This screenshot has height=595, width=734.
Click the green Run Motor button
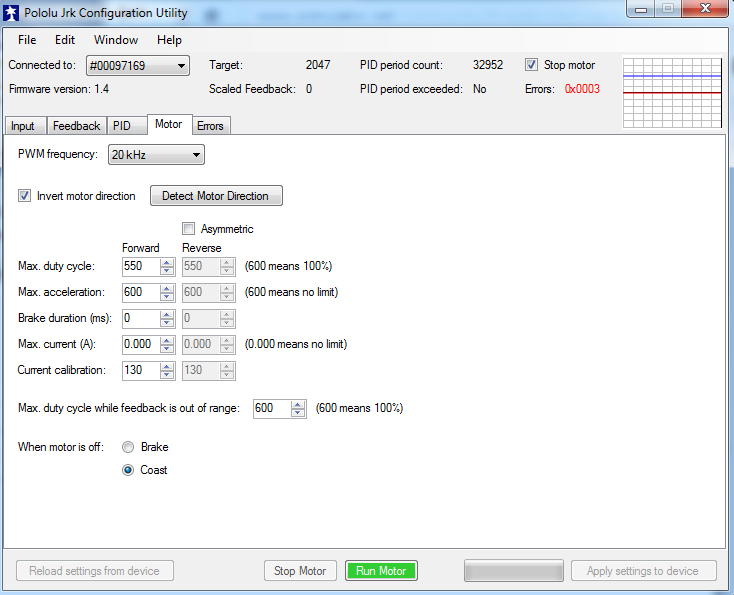(x=381, y=571)
